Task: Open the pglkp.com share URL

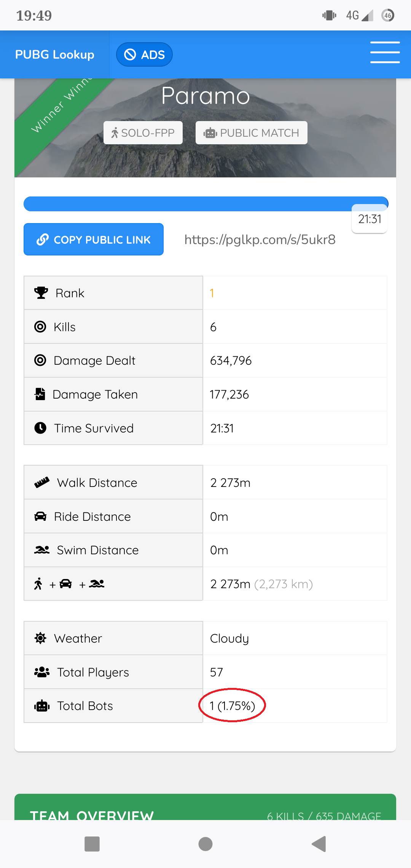Action: 260,239
